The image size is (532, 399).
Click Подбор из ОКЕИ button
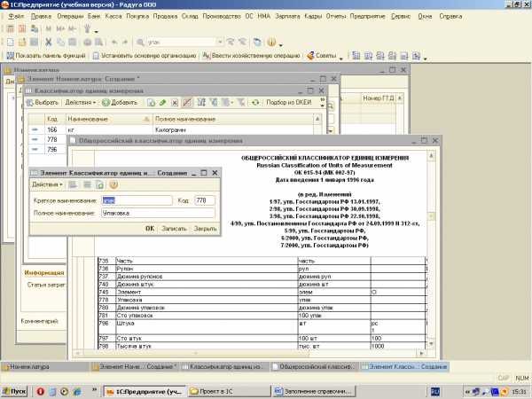pyautogui.click(x=286, y=103)
